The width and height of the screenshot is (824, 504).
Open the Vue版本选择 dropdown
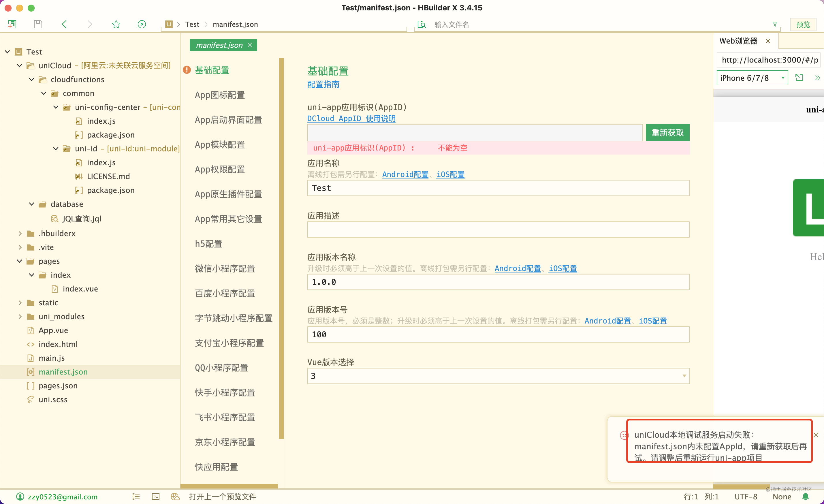point(498,376)
